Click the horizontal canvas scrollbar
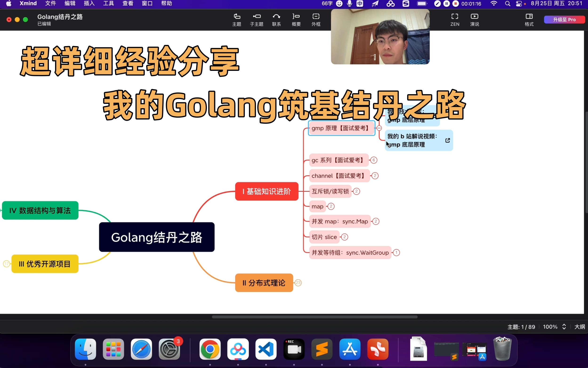 tap(314, 317)
